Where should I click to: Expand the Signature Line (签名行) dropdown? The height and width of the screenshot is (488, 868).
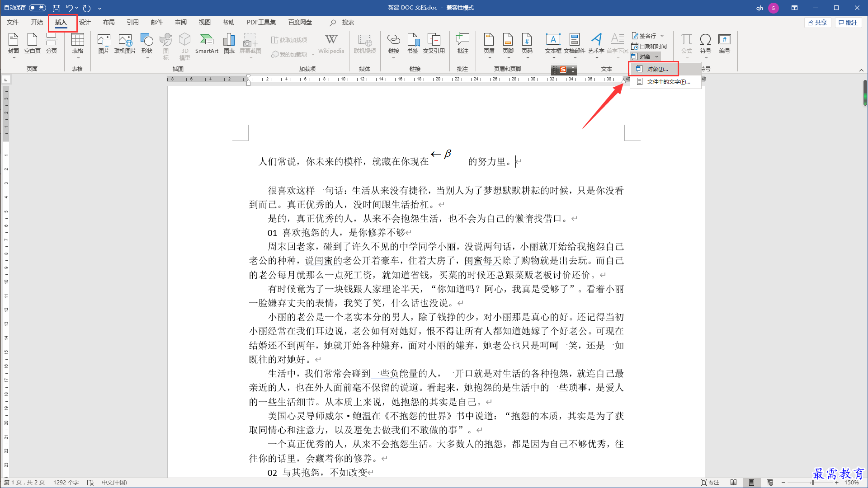(662, 36)
